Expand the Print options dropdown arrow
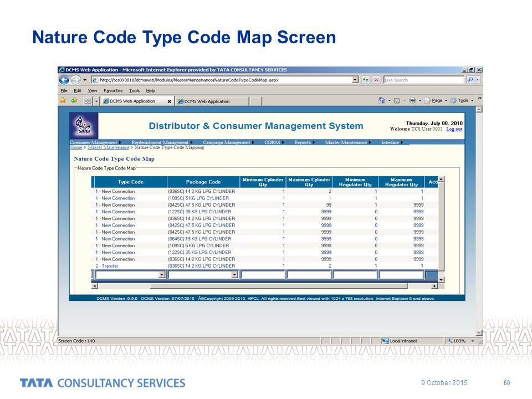The height and width of the screenshot is (399, 532). [x=420, y=100]
